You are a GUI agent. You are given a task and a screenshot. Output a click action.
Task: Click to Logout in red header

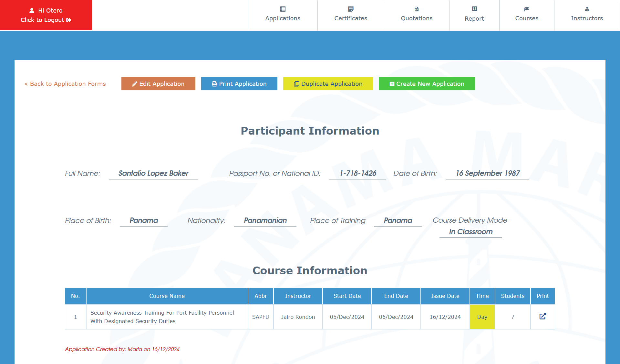pos(46,20)
